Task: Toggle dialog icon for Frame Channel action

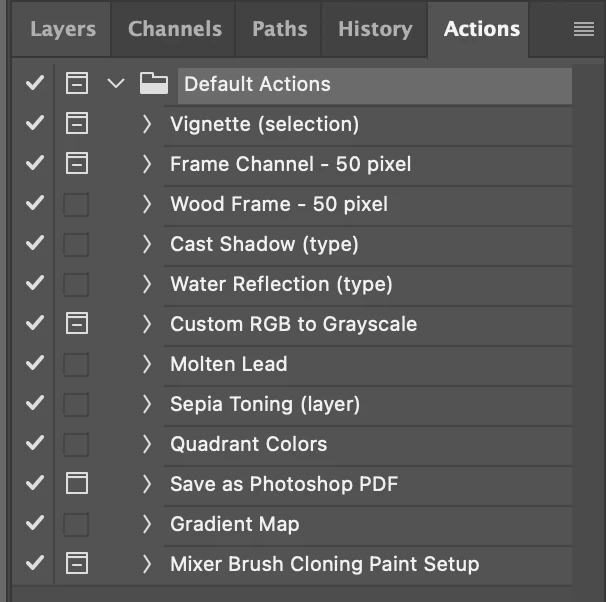Action: coord(76,164)
